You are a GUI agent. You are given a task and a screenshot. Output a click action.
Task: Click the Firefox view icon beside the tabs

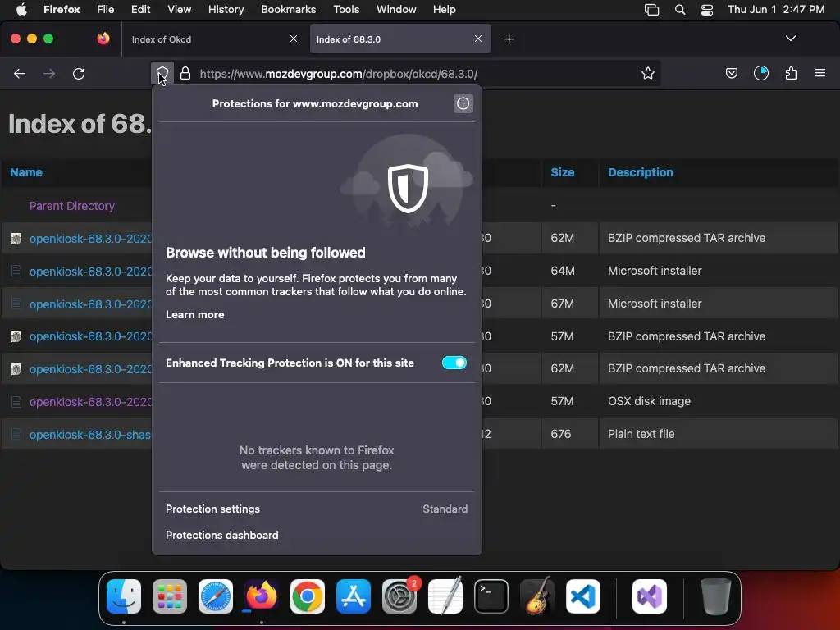click(x=103, y=39)
